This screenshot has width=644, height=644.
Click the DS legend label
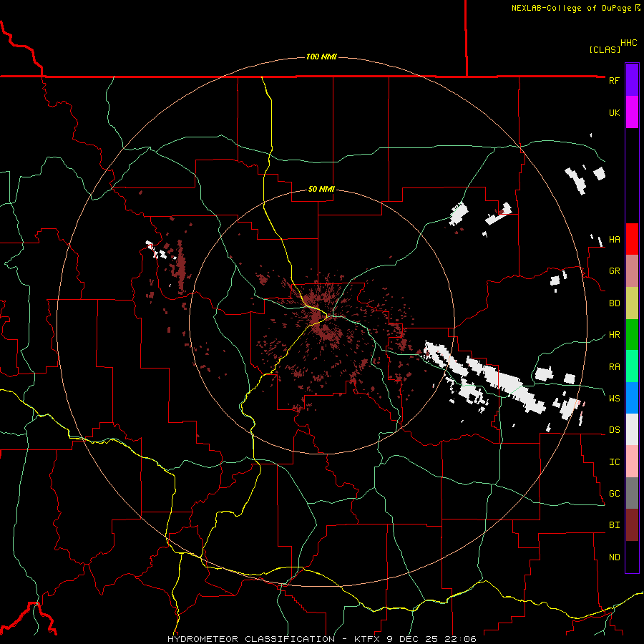(x=614, y=430)
